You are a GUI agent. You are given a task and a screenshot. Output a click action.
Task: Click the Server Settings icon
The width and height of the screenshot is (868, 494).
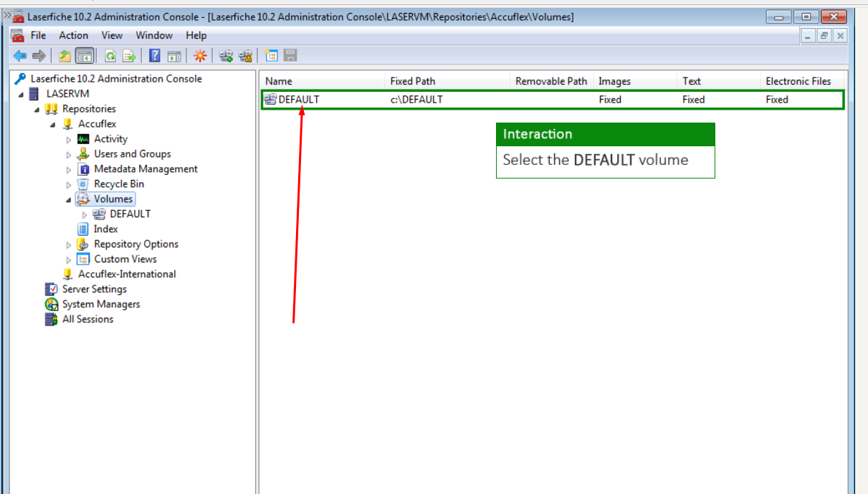(x=51, y=290)
